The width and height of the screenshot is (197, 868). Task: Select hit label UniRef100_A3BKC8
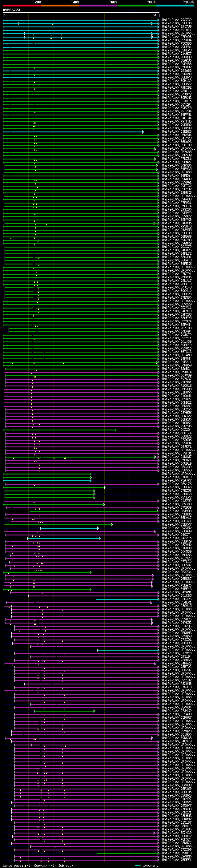coord(177,494)
